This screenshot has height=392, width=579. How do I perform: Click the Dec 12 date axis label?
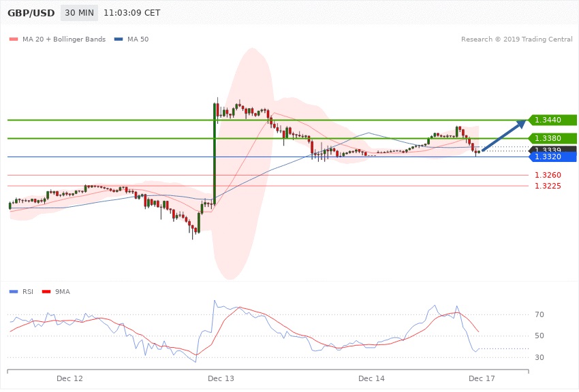click(69, 378)
